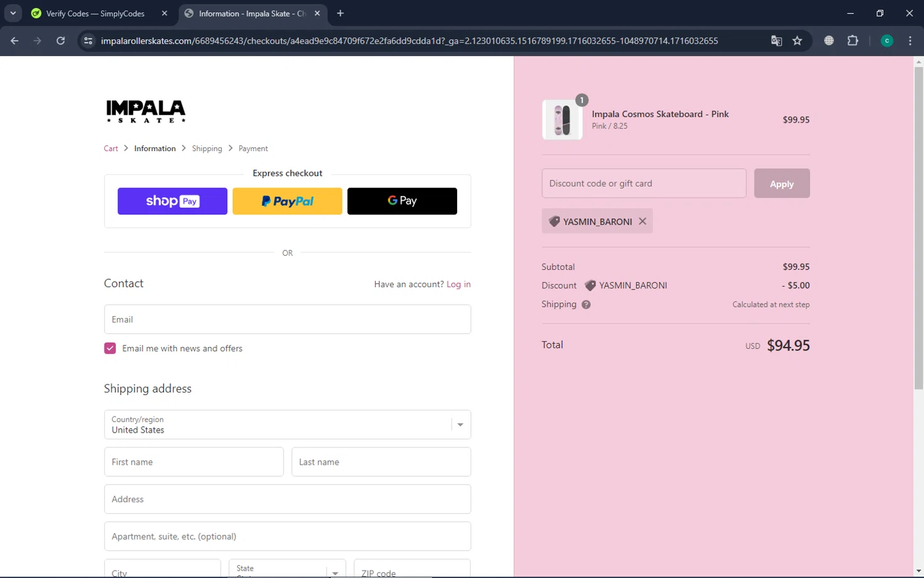Focus the Address field
Viewport: 924px width, 578px height.
pos(288,499)
